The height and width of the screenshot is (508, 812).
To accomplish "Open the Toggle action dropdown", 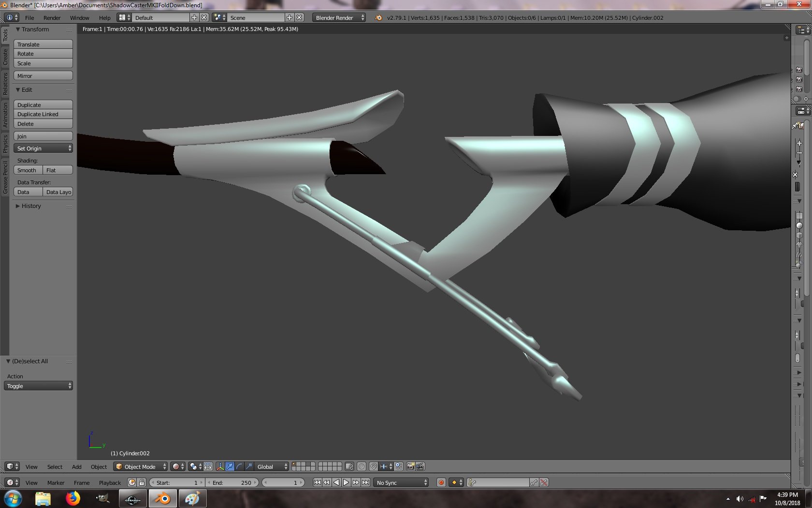I will (38, 386).
